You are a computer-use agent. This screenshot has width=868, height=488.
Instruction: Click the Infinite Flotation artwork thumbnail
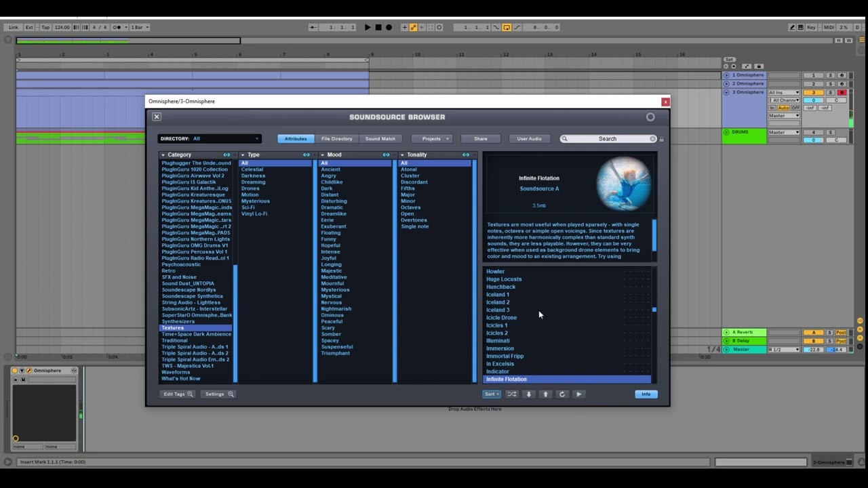pyautogui.click(x=624, y=184)
